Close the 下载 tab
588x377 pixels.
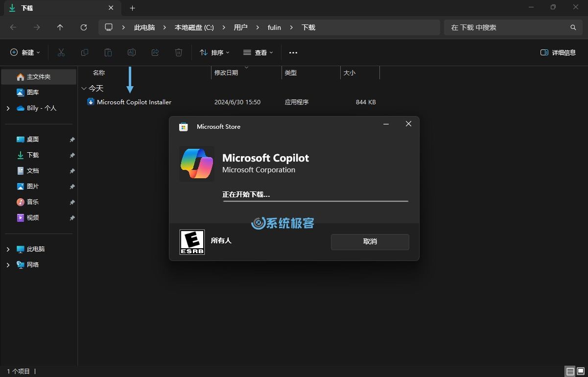[111, 8]
